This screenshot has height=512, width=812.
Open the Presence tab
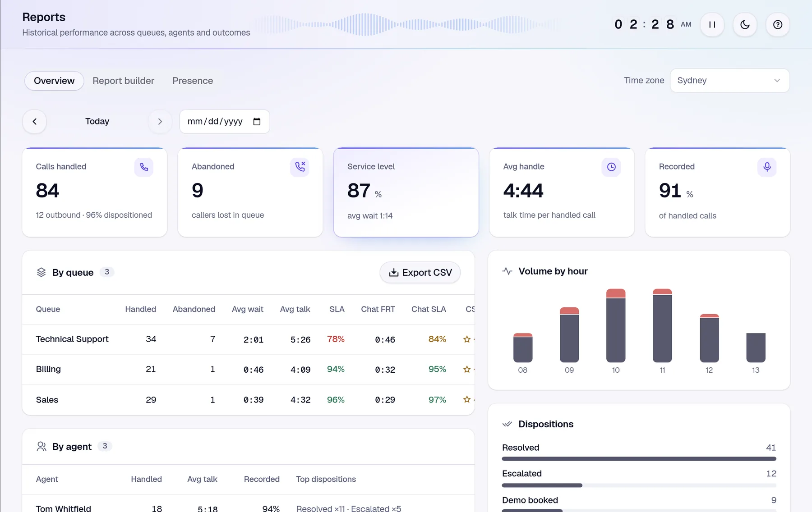click(x=193, y=81)
